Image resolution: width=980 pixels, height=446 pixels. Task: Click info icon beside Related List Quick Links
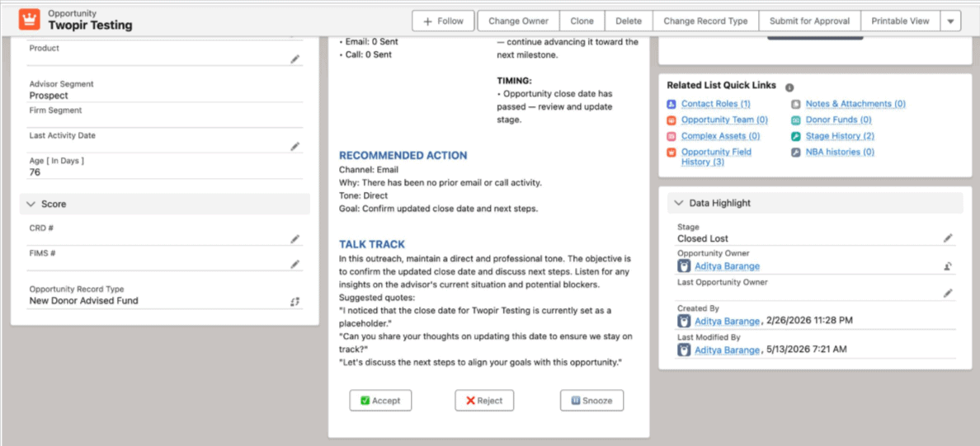(x=789, y=87)
